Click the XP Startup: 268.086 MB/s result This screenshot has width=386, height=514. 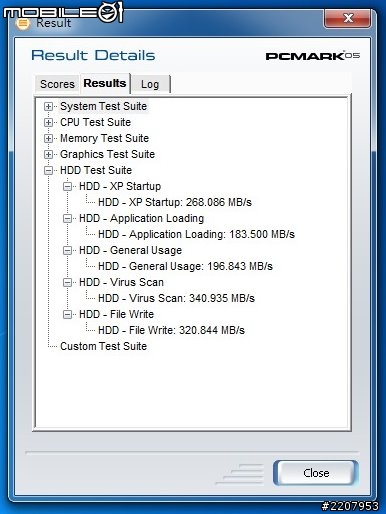click(175, 202)
